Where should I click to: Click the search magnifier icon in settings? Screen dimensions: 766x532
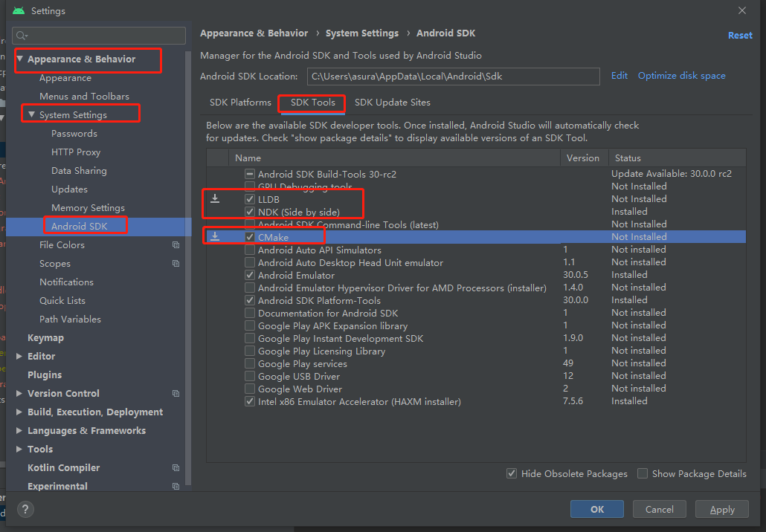click(21, 36)
